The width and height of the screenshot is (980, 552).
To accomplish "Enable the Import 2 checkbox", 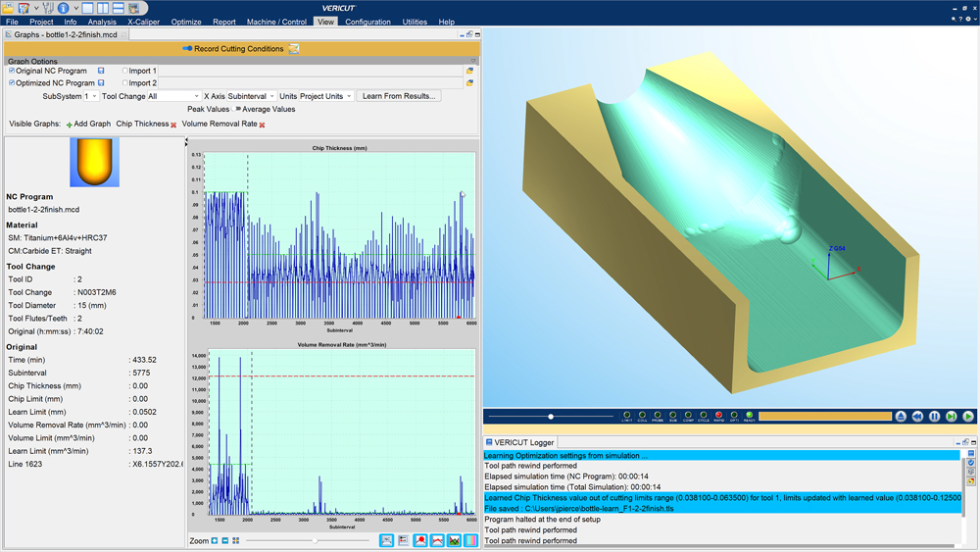I will point(125,83).
